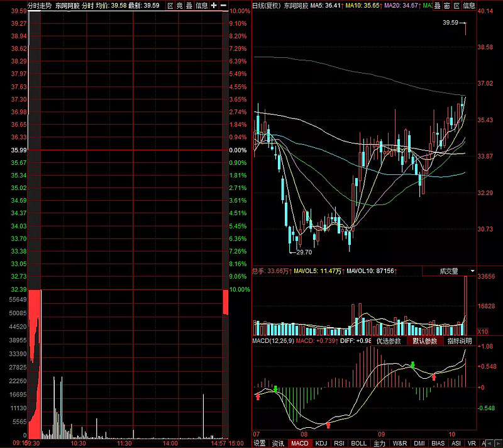
Task: Switch to the MACD indicator tab
Action: coord(300,443)
